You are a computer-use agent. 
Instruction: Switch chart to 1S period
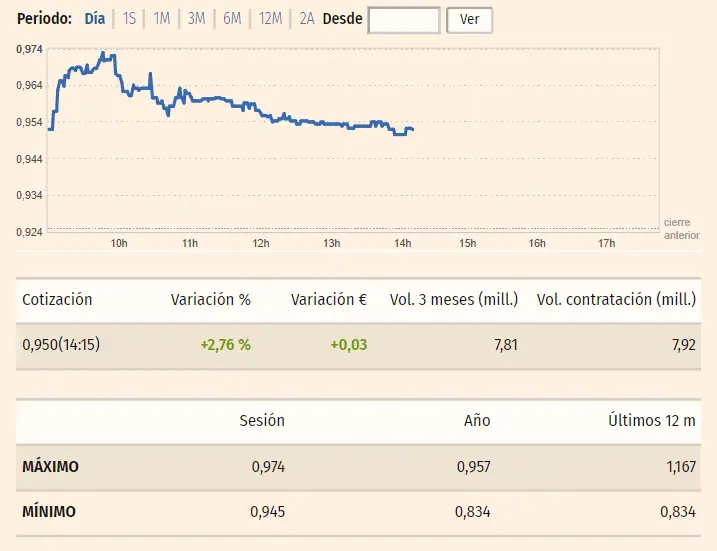coord(129,19)
